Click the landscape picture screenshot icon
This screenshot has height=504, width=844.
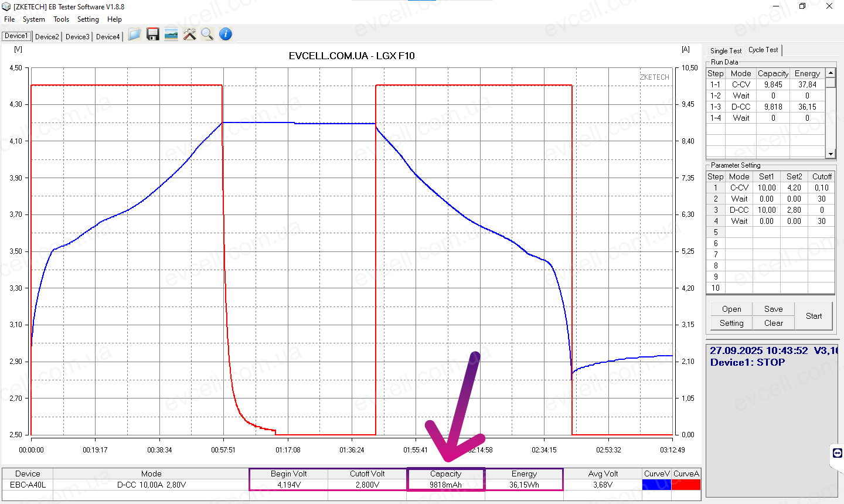[x=171, y=35]
